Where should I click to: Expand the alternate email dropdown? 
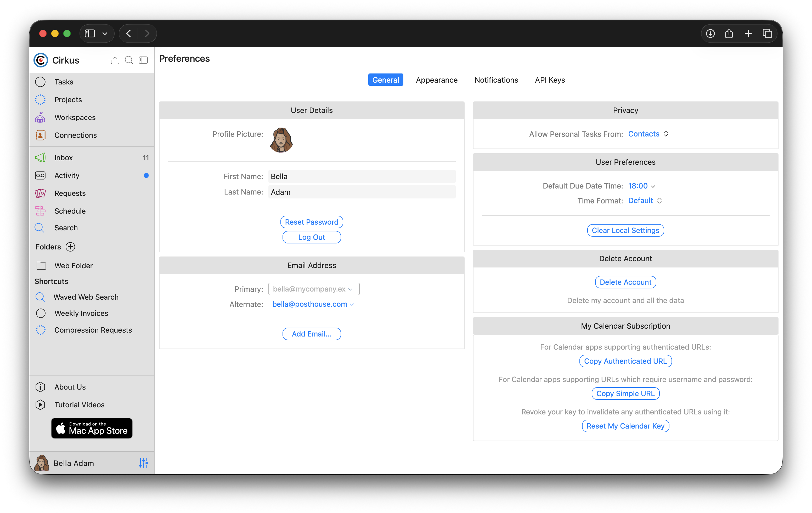[313, 304]
